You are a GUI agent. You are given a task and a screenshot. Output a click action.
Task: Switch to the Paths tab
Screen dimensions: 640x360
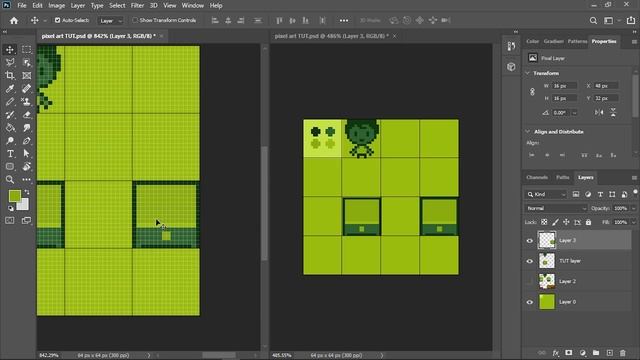(562, 177)
